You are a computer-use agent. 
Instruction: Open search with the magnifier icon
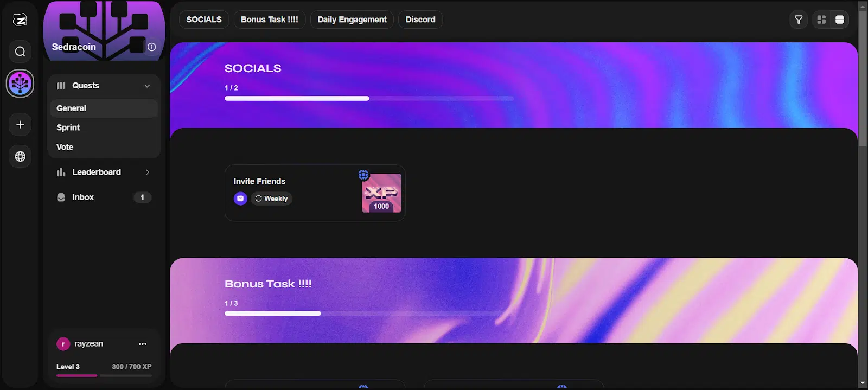[20, 52]
